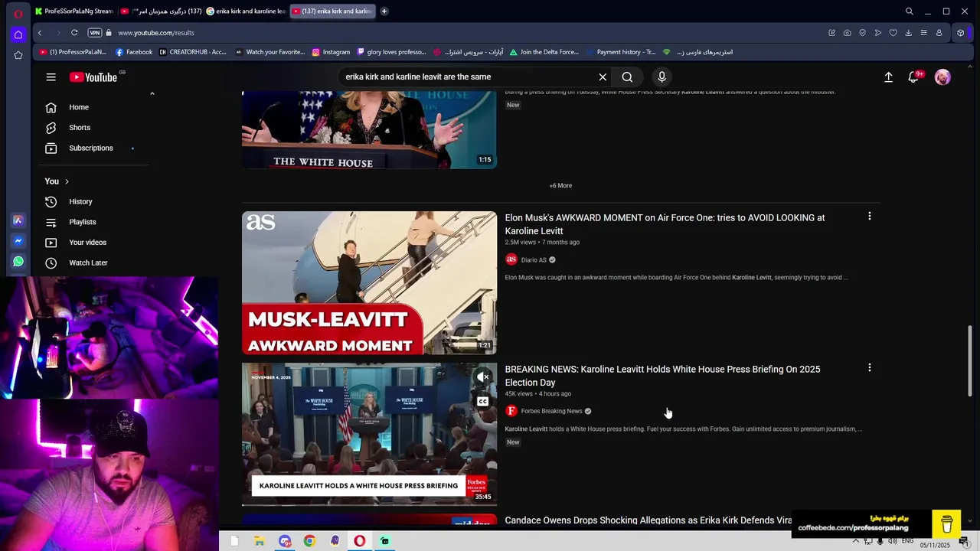
Task: Open Elon Musk AWKWARD MOMENT video title
Action: 665,224
